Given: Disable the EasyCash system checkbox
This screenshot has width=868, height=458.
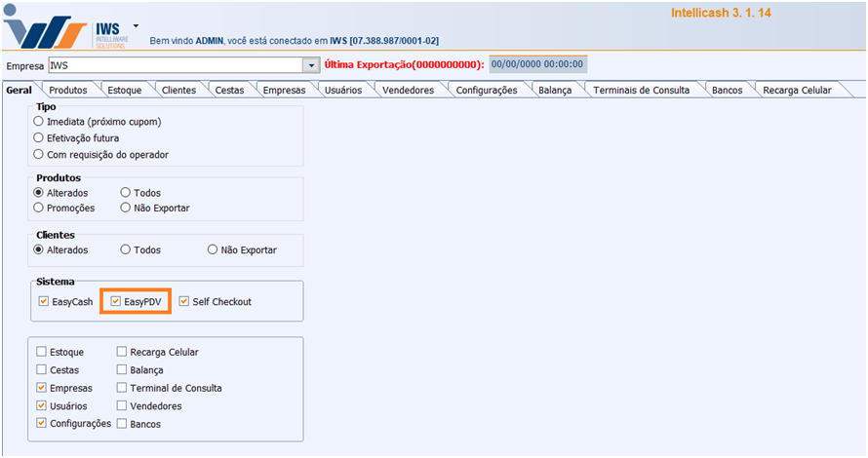Looking at the screenshot, I should pyautogui.click(x=42, y=302).
